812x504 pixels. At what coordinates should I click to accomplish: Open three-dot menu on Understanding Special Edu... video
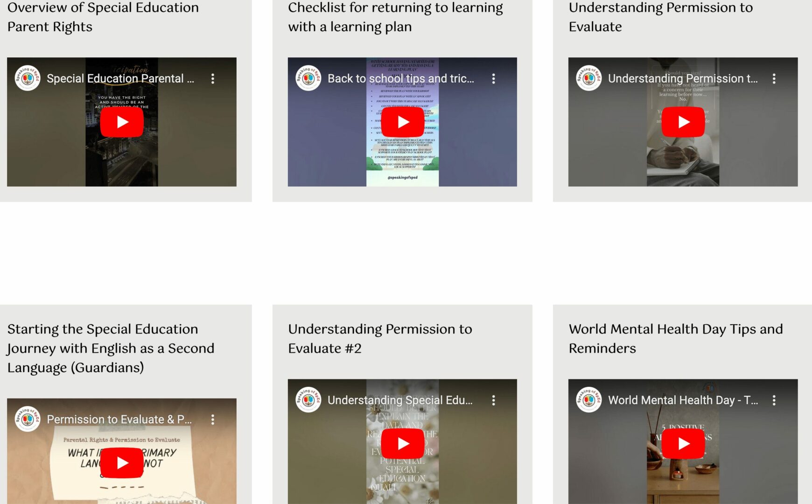pos(493,400)
